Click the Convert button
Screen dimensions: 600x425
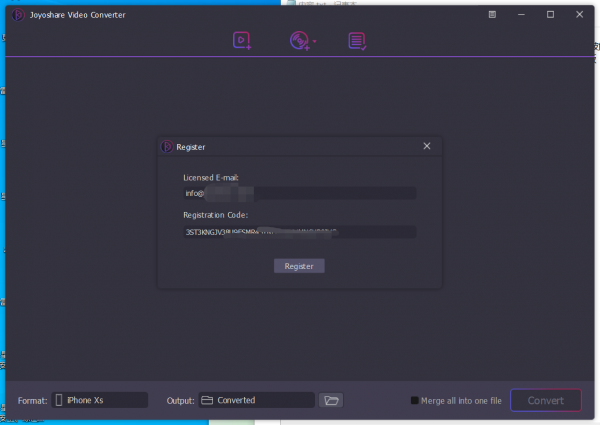546,401
